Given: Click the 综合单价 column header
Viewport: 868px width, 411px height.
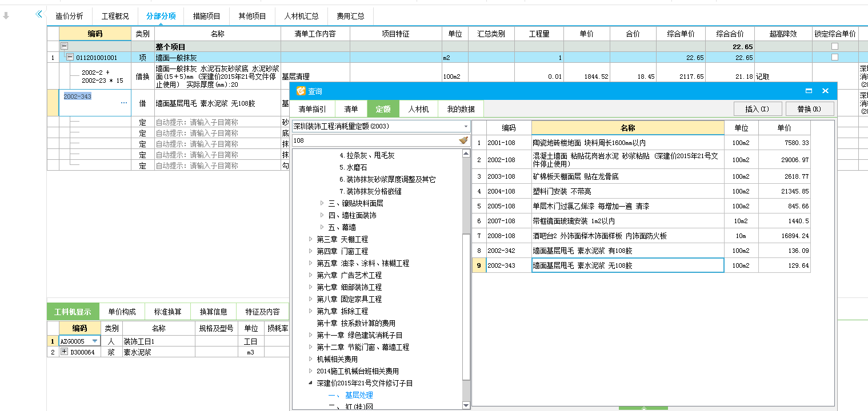Looking at the screenshot, I should 681,34.
